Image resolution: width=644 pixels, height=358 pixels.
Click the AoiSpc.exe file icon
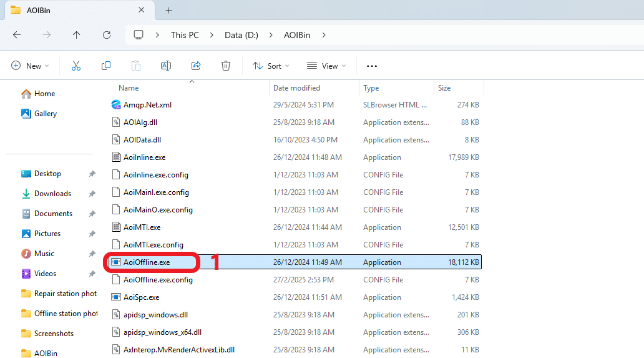[116, 297]
